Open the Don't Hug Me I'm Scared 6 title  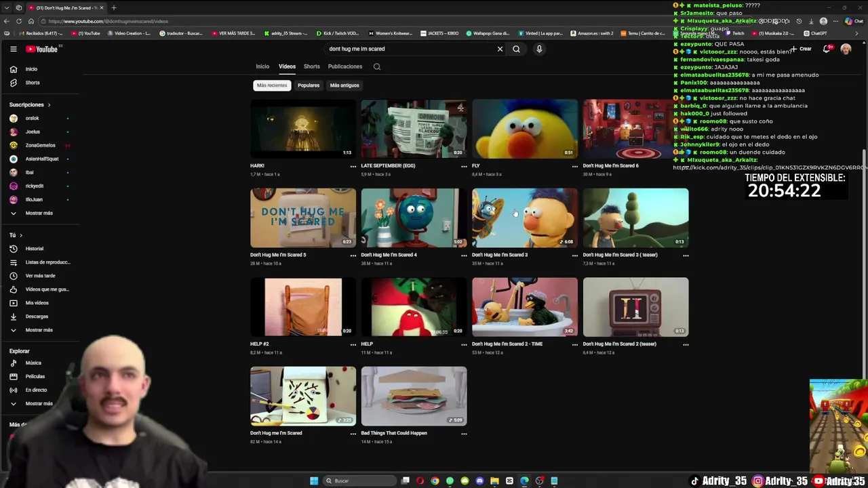pos(611,166)
